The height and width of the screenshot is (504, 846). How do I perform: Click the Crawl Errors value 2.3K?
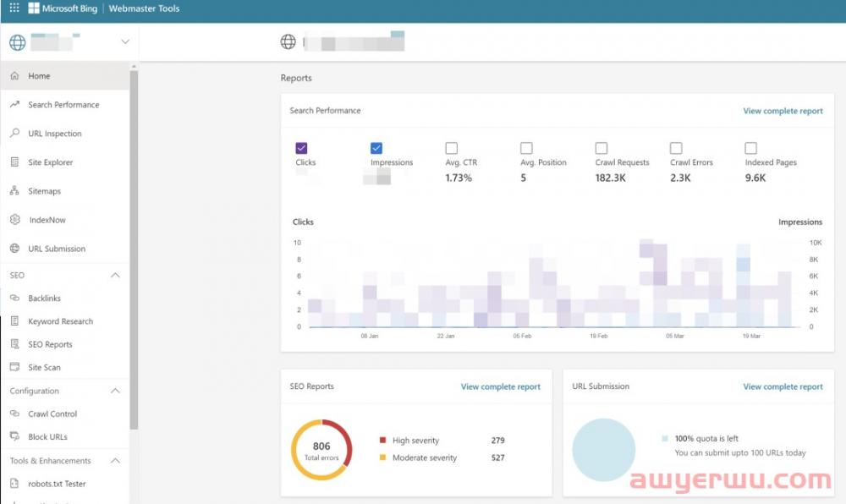pos(680,178)
